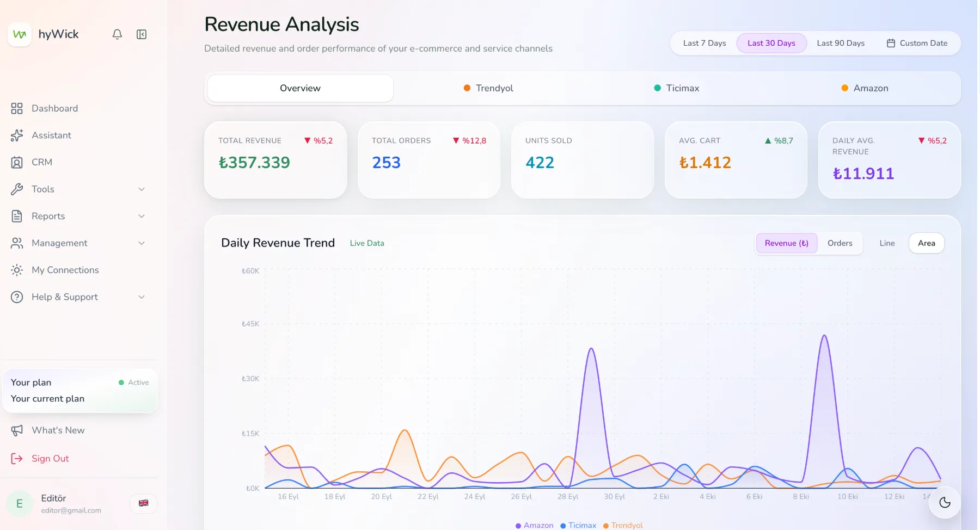
Task: Change language via the UK flag
Action: tap(144, 503)
